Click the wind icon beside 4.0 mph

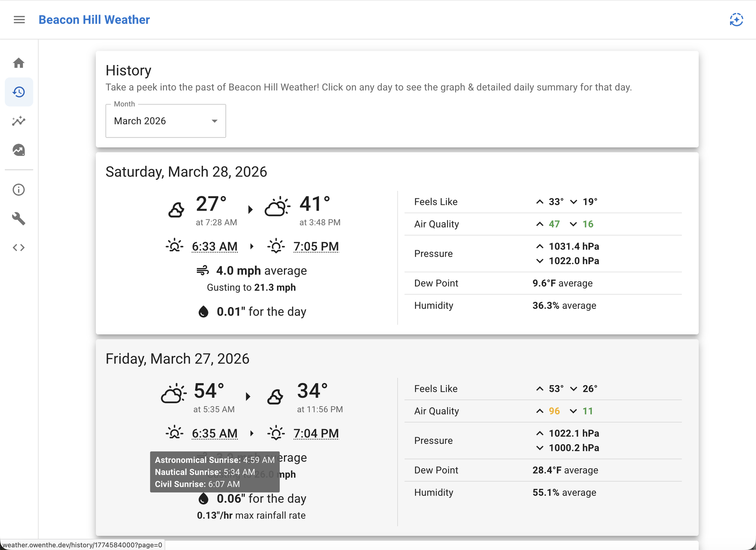[x=203, y=270]
